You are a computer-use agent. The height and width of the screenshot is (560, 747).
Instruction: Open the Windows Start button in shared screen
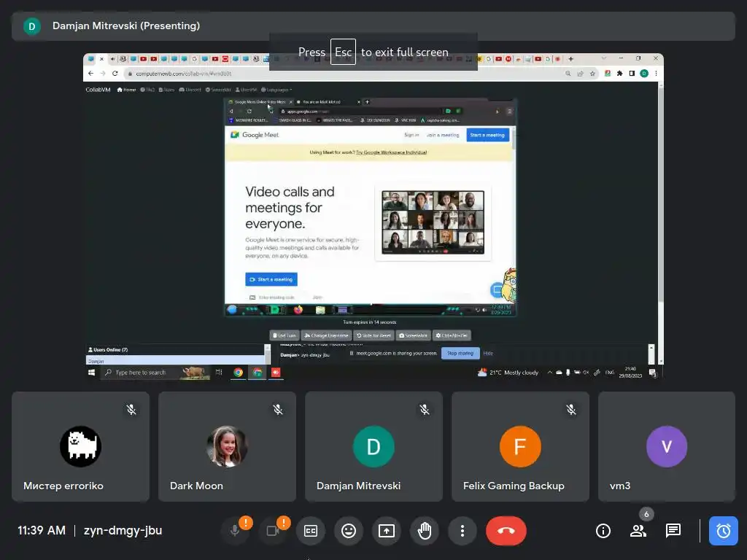point(91,373)
